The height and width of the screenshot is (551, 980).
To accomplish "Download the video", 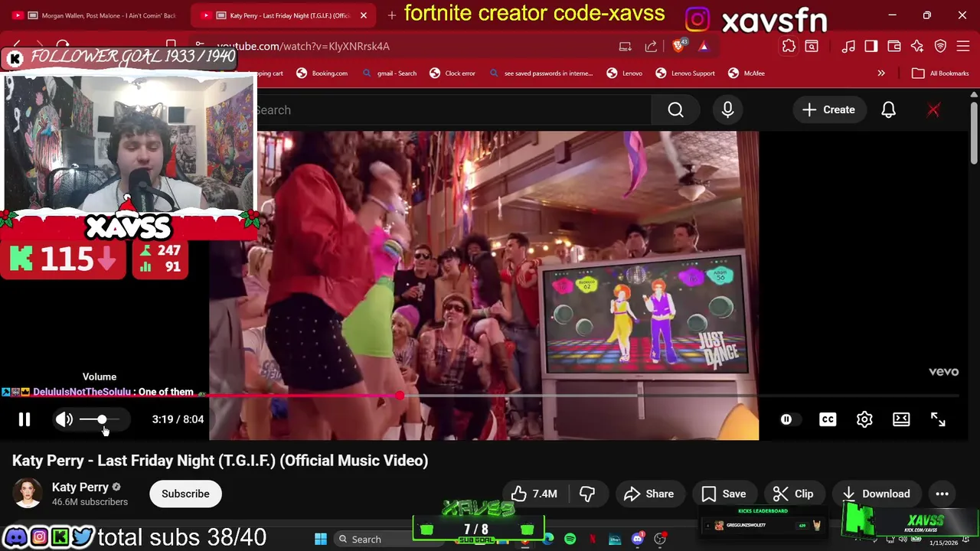I will point(877,494).
